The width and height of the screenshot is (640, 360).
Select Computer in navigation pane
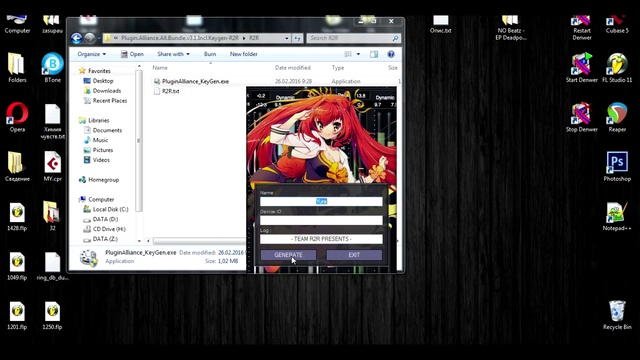pos(96,199)
